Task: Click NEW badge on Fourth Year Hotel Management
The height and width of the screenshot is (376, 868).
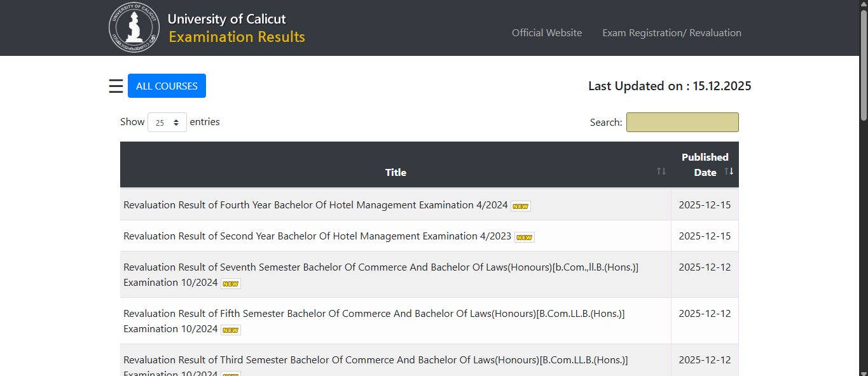Action: click(521, 206)
